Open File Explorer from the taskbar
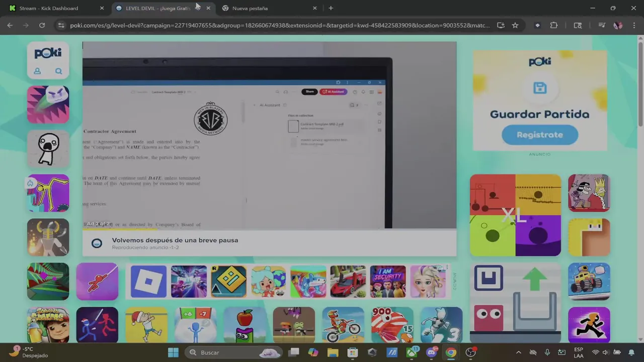644x362 pixels. pyautogui.click(x=333, y=352)
